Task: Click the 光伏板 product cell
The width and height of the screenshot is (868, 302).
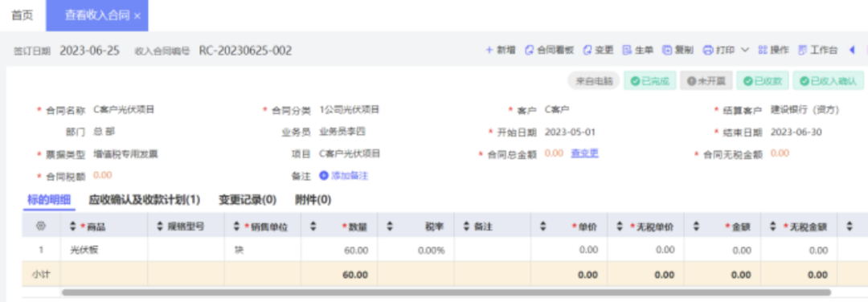Action: click(104, 250)
